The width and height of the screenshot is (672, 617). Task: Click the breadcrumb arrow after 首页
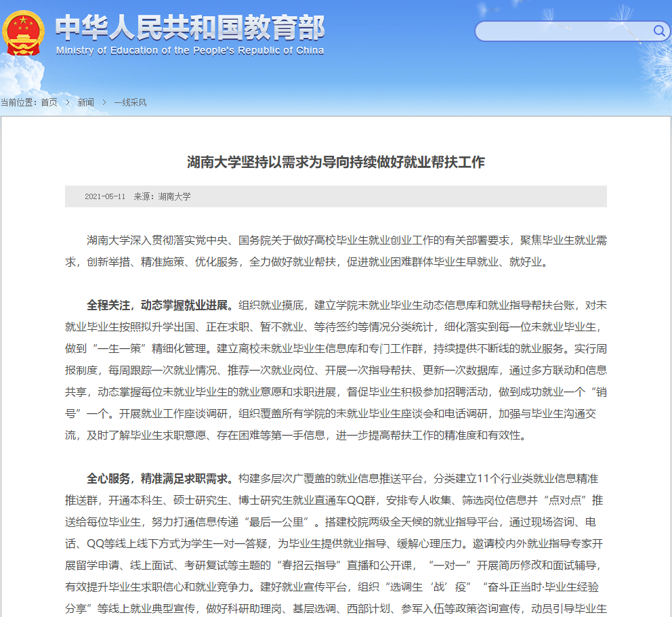click(x=68, y=102)
